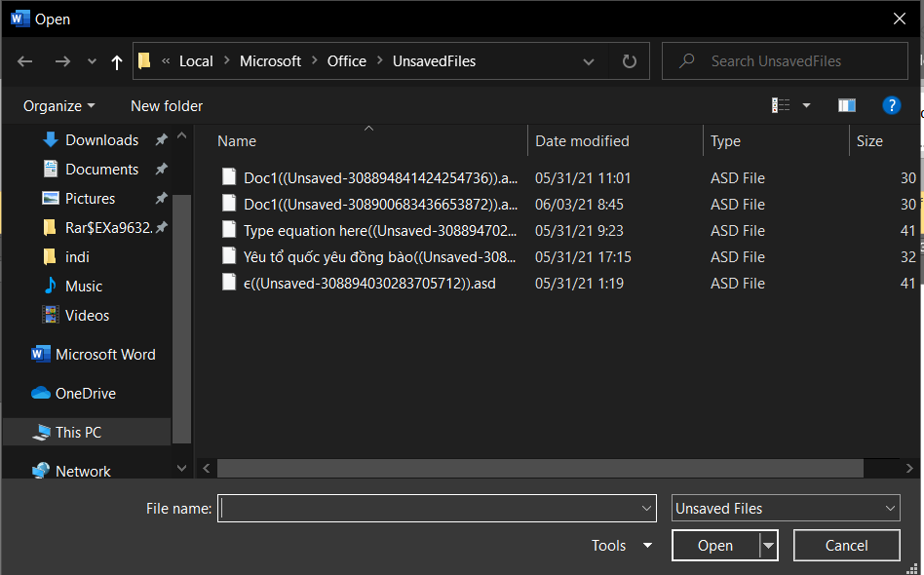Click the Microsoft Word icon in sidebar
924x575 pixels.
pos(40,354)
